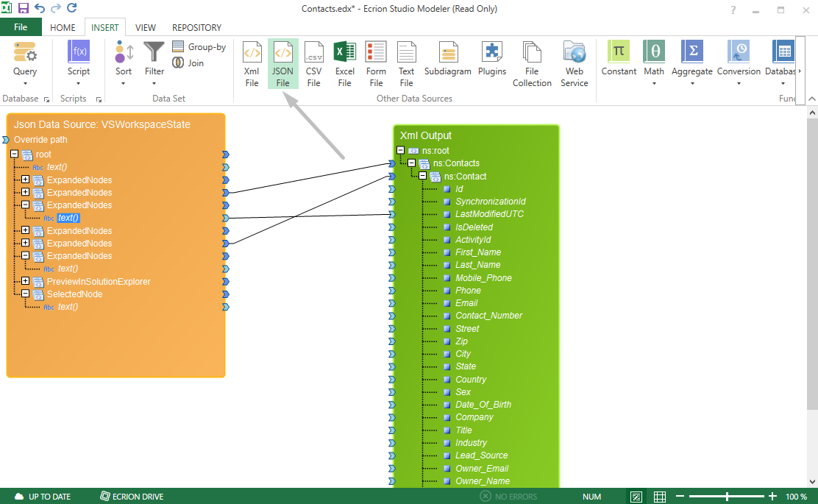Toggle NUM indicator in status bar

591,497
